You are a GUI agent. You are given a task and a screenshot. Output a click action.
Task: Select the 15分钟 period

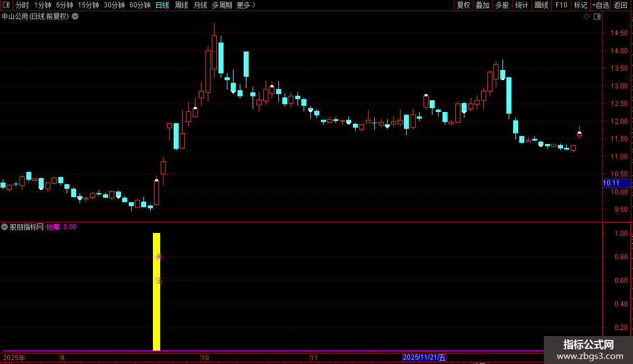[89, 5]
